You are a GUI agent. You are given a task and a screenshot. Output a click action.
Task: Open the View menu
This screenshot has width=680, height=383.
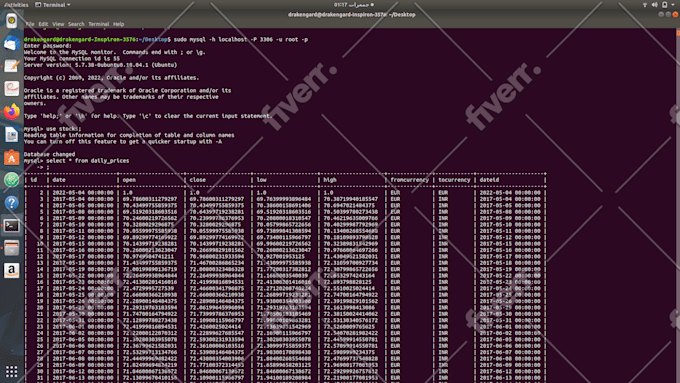58,24
